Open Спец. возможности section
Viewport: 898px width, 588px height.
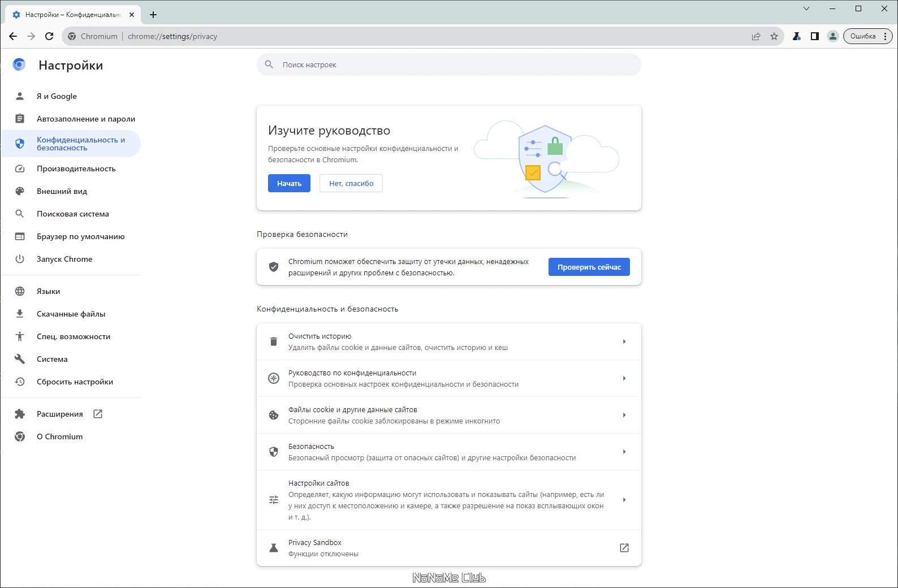click(x=71, y=336)
